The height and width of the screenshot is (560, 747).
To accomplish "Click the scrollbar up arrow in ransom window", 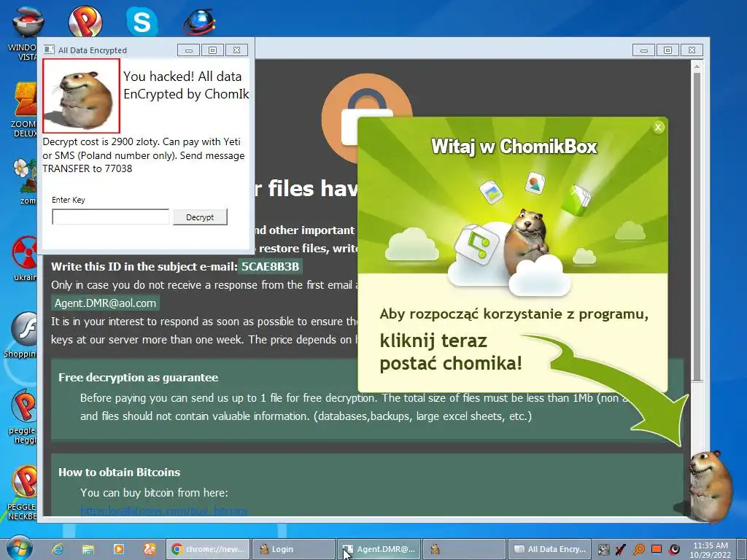I will 697,66.
